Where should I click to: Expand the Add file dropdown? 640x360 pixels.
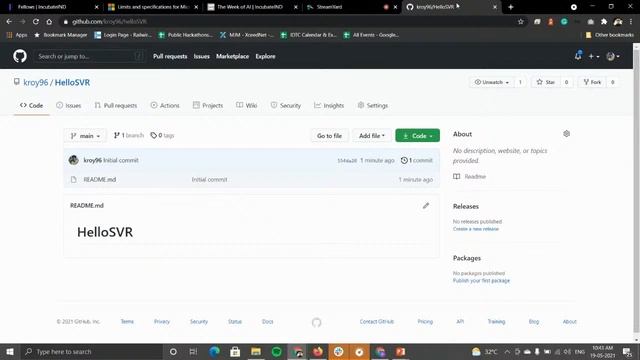371,136
